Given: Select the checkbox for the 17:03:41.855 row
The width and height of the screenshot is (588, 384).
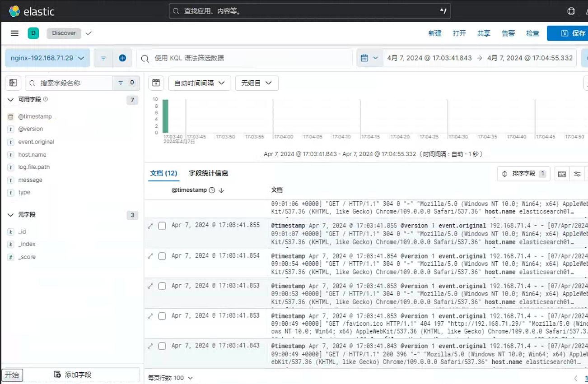Looking at the screenshot, I should [x=162, y=226].
